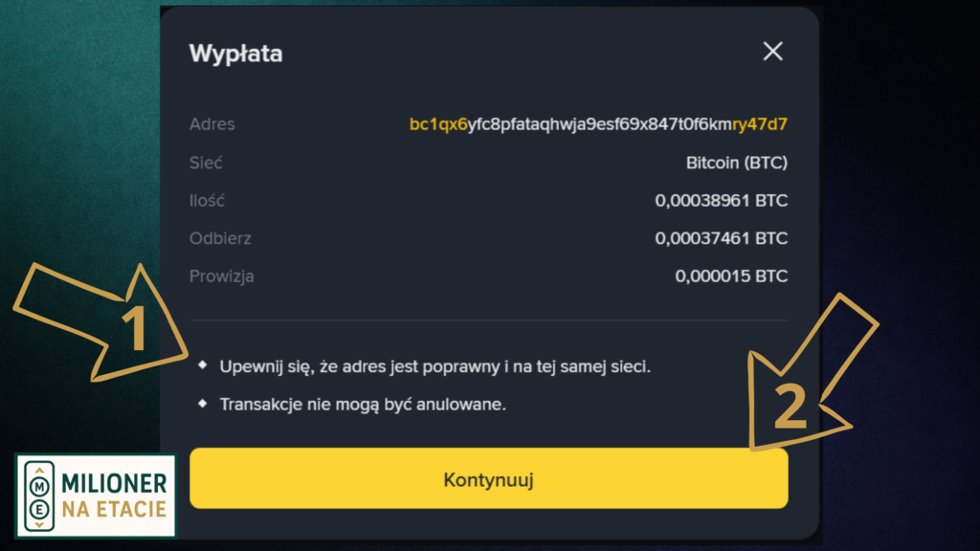The image size is (980, 551).
Task: Click the Odbierz amount 0,00037461 BTC
Action: [721, 238]
